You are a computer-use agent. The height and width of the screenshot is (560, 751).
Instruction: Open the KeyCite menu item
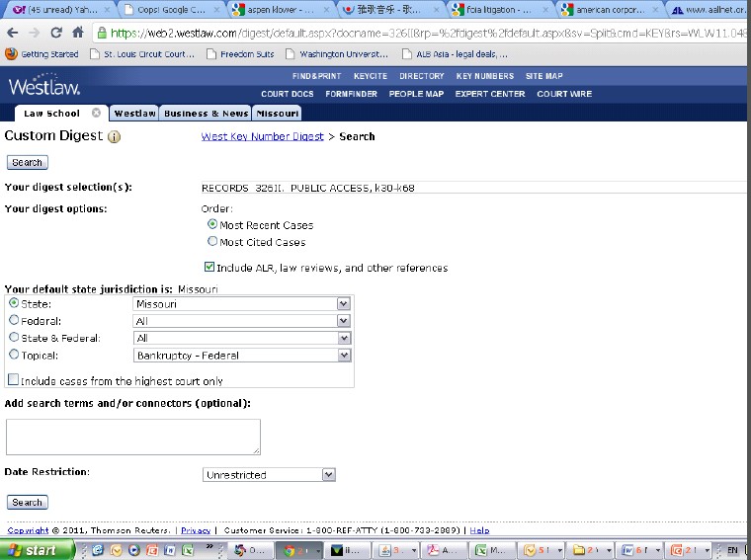tap(371, 76)
